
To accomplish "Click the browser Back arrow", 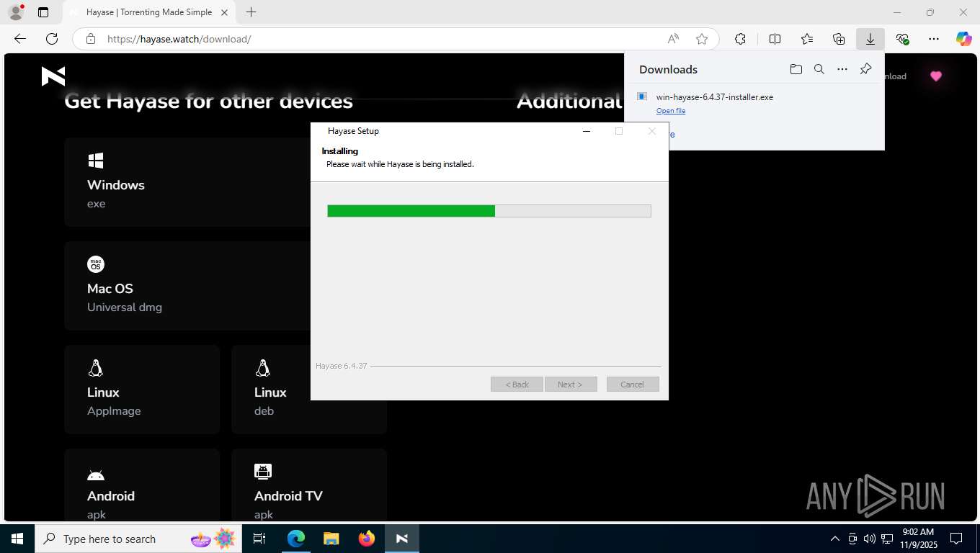I will (20, 39).
